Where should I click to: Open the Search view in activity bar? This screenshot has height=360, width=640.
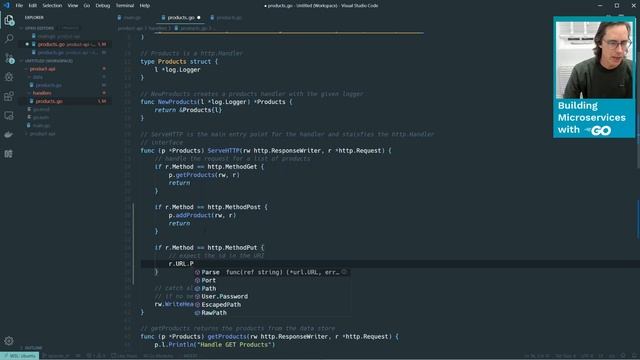tap(9, 39)
